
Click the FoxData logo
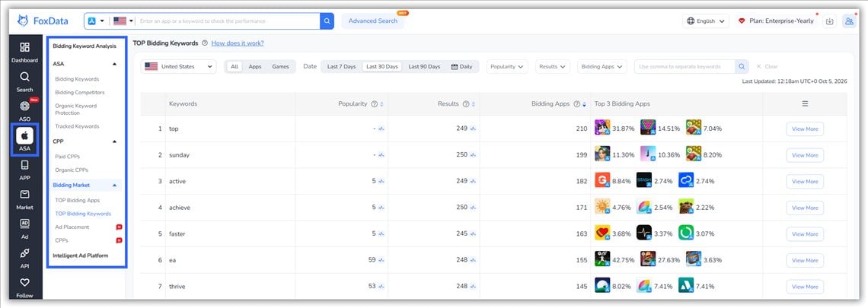click(42, 21)
